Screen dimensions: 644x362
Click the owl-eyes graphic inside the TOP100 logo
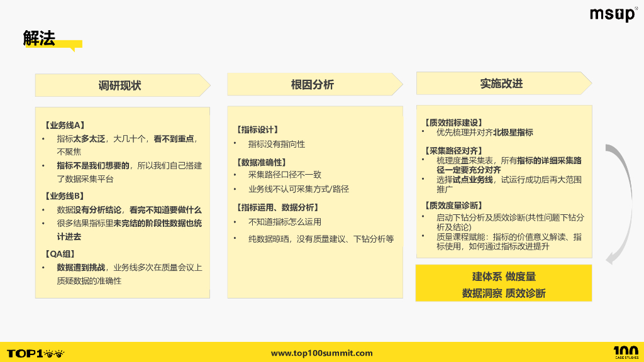coord(54,354)
